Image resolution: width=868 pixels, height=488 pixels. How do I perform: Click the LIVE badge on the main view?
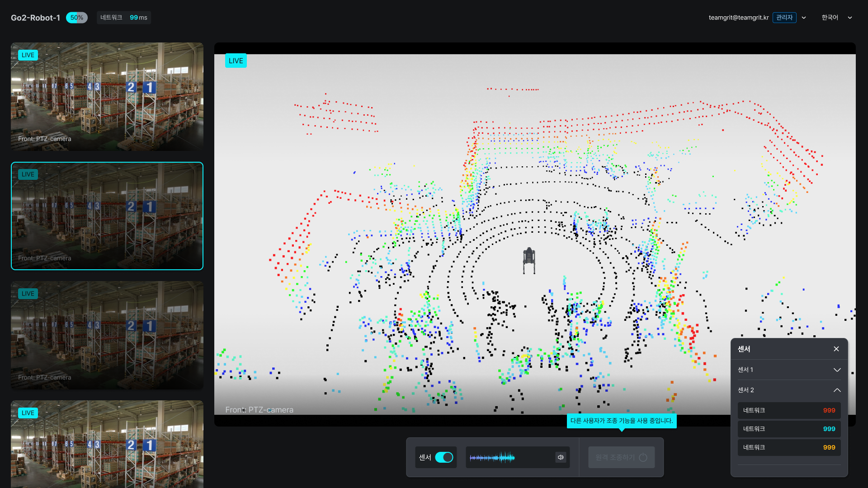[236, 61]
